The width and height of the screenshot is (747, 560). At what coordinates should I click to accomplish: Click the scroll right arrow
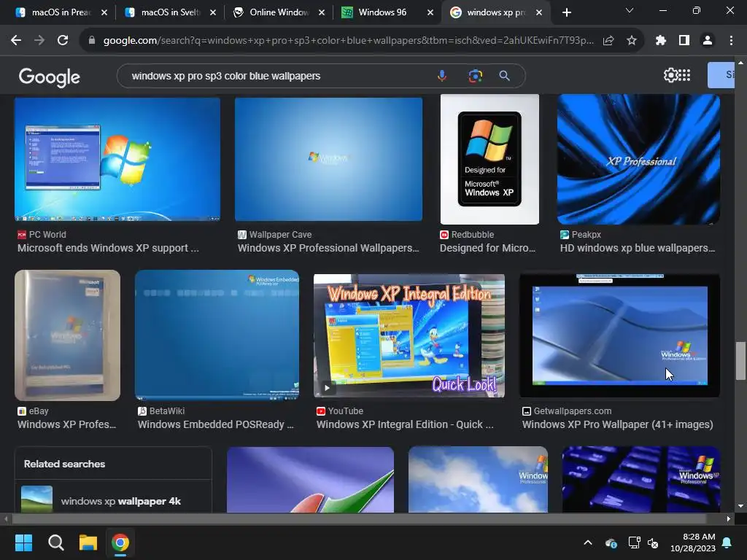click(x=729, y=518)
